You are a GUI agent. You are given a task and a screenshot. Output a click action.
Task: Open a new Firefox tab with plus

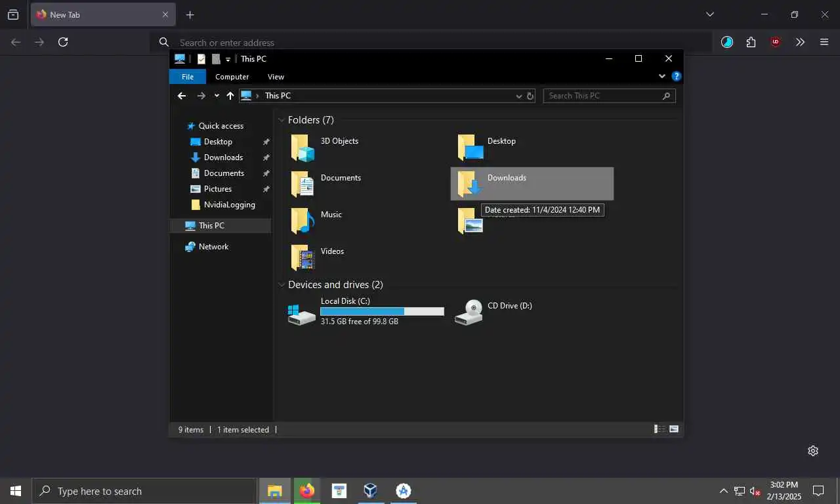(x=190, y=14)
